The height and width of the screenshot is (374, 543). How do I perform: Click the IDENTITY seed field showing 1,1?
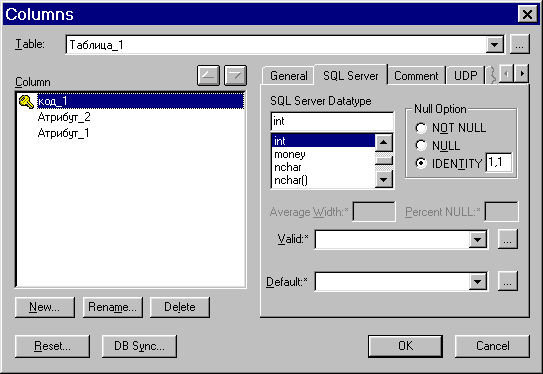(x=498, y=162)
